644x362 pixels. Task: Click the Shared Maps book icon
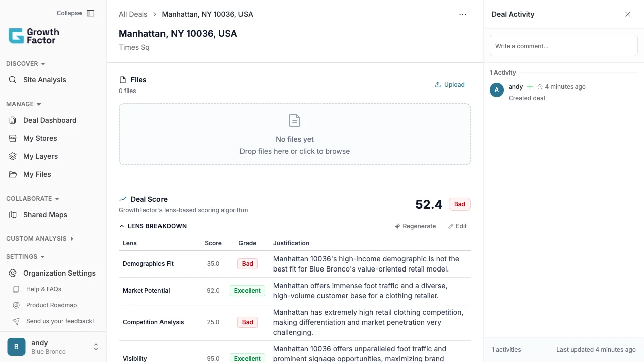pos(12,215)
